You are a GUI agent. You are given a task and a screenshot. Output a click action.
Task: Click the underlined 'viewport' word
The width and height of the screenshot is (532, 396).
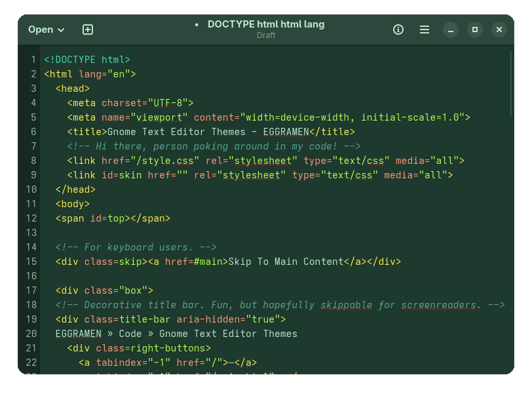click(x=160, y=117)
